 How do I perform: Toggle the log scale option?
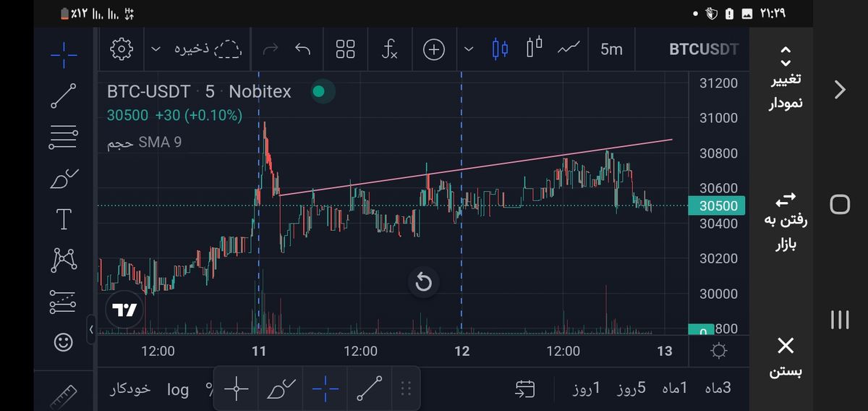tap(178, 389)
